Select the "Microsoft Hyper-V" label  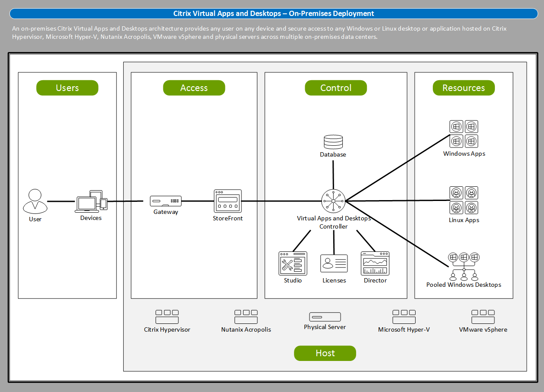coord(404,329)
